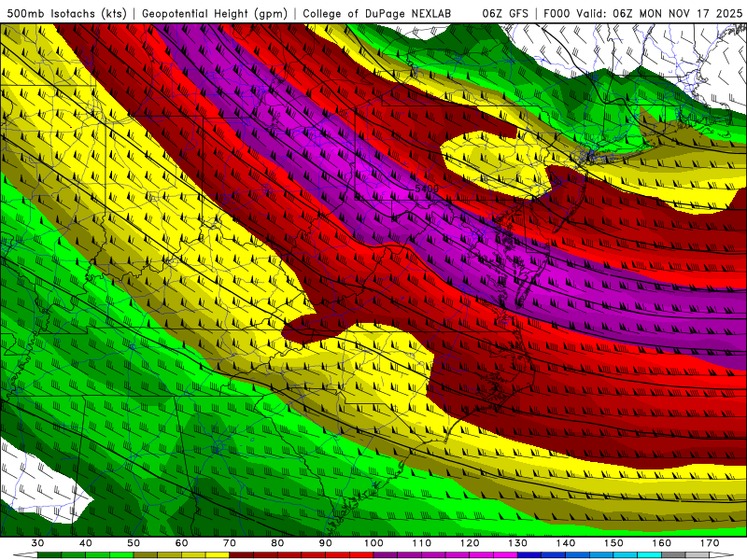Pick the darkest green swatch starting at 30 kts

tap(49, 555)
